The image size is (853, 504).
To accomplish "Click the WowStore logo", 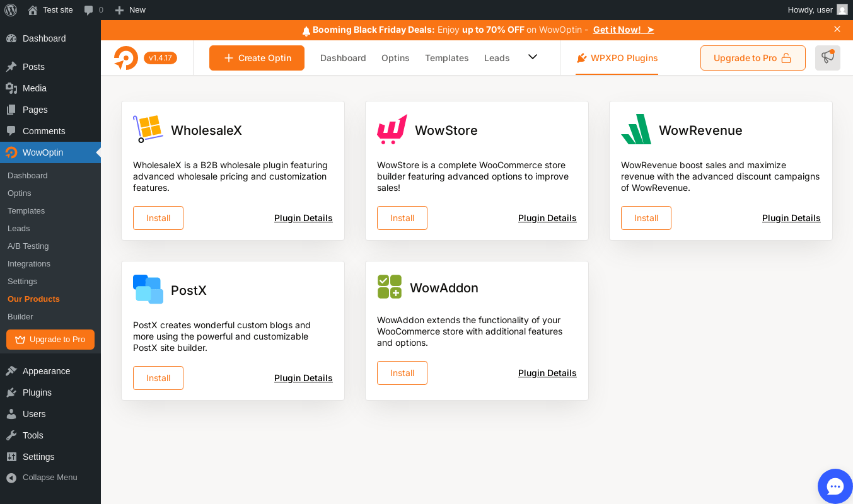I will pos(392,129).
